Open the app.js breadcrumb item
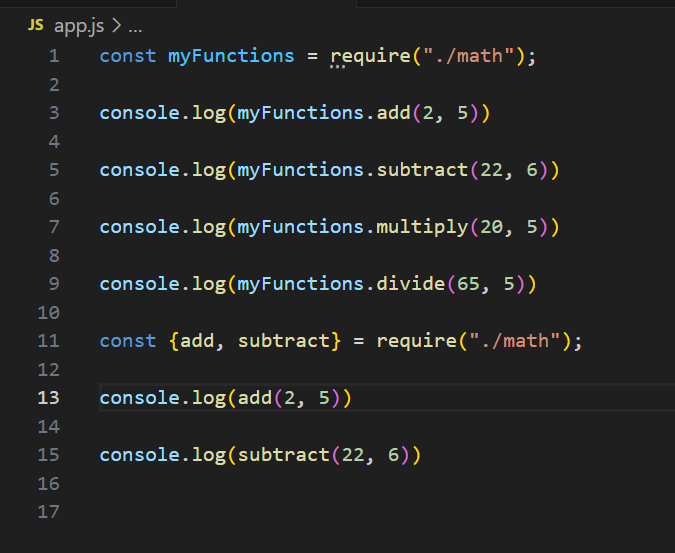The height and width of the screenshot is (553, 675). pos(79,26)
